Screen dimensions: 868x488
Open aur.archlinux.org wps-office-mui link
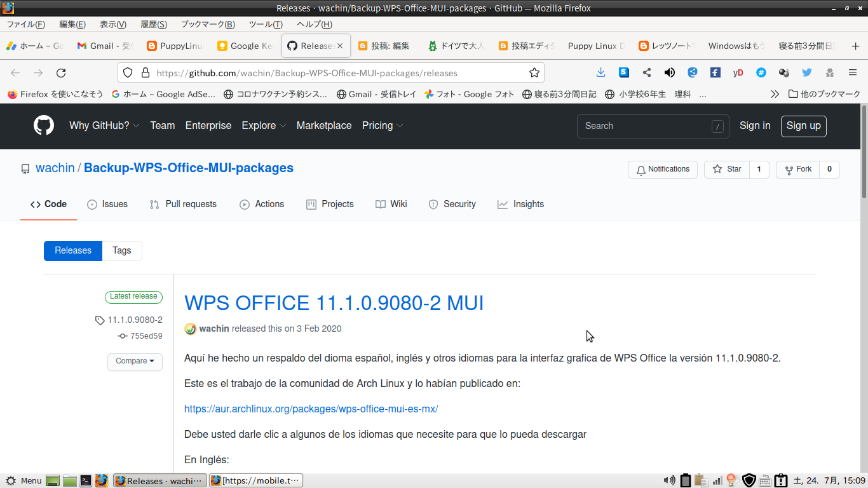click(311, 409)
